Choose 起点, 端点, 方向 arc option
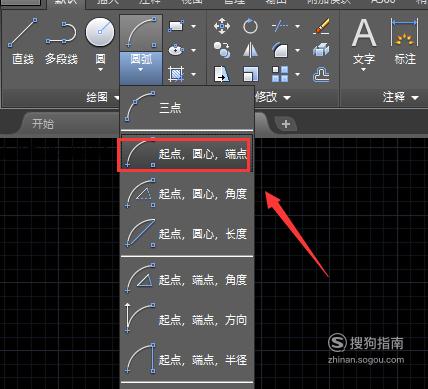The height and width of the screenshot is (389, 428). coord(187,320)
